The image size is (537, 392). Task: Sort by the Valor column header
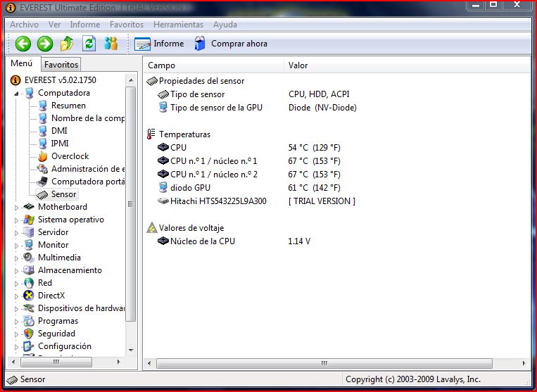pos(408,65)
